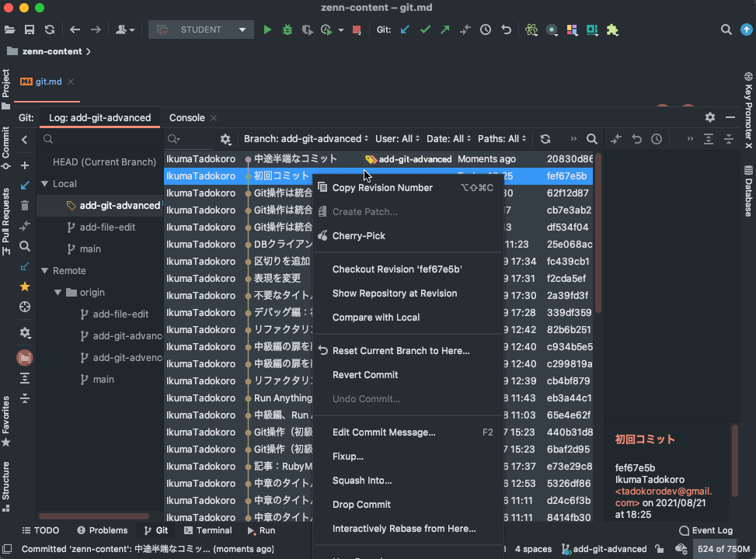Open the Event Log
The height and width of the screenshot is (559, 756).
tap(705, 530)
